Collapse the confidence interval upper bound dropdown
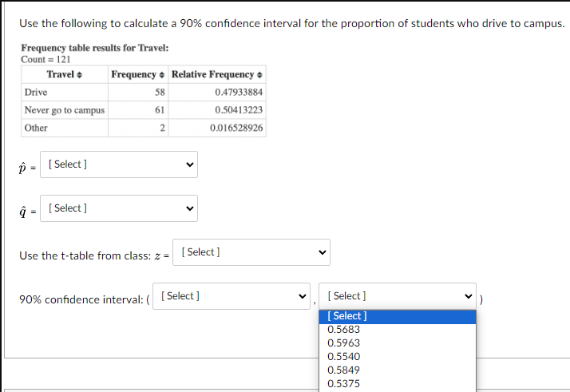570x392 pixels. [x=397, y=296]
